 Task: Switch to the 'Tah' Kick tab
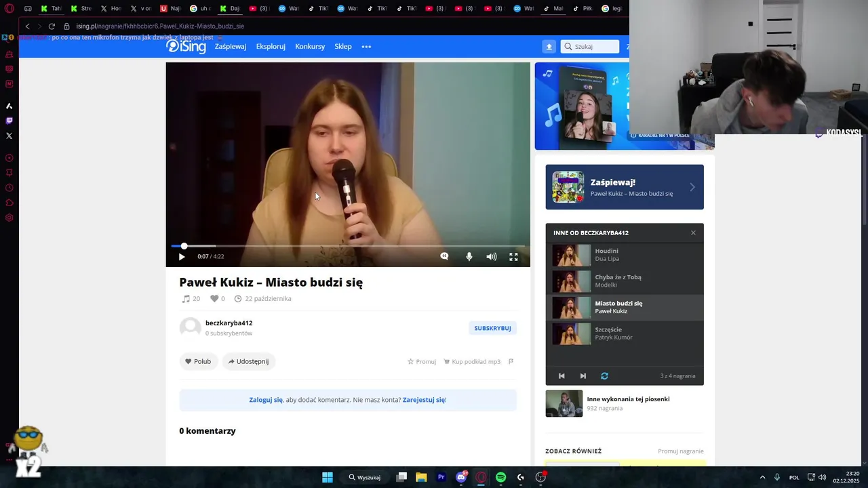[x=52, y=9]
